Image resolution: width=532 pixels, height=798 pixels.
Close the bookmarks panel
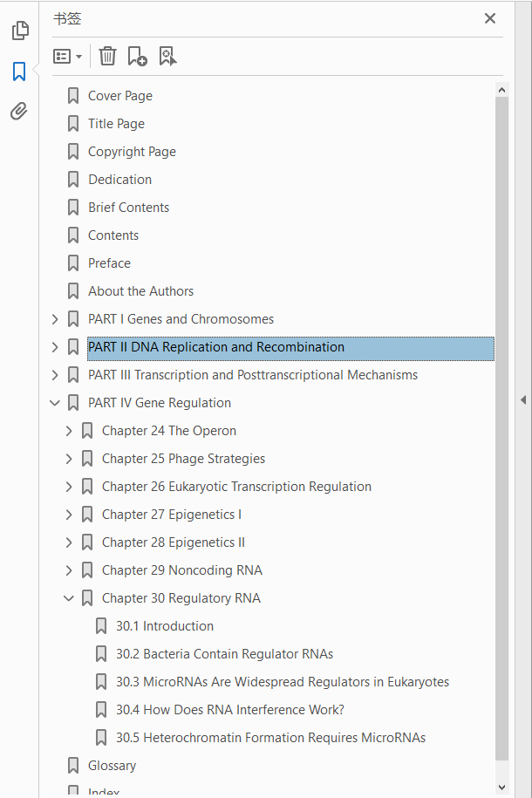tap(490, 18)
